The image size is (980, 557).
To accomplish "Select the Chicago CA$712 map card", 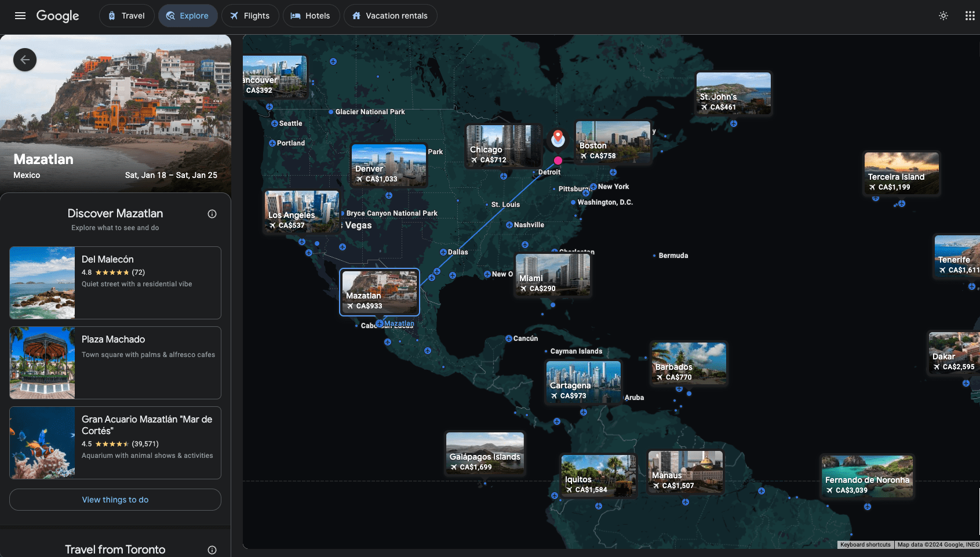I will 504,146.
